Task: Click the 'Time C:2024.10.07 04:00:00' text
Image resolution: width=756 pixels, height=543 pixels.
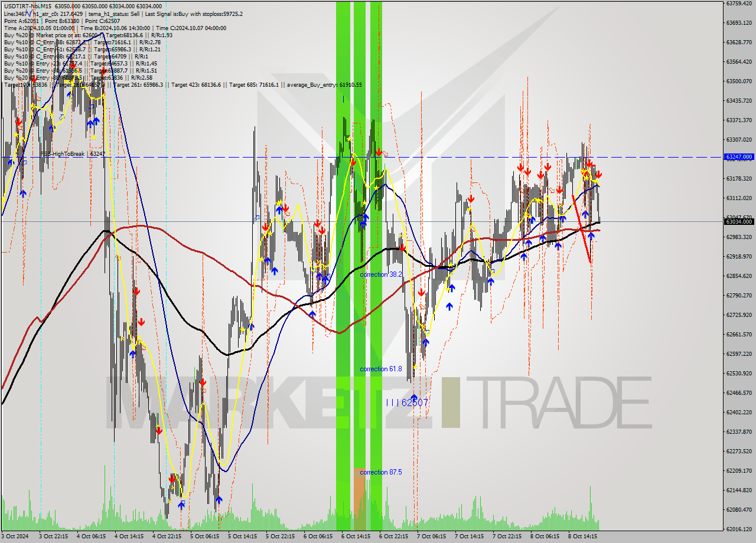Action: click(192, 28)
